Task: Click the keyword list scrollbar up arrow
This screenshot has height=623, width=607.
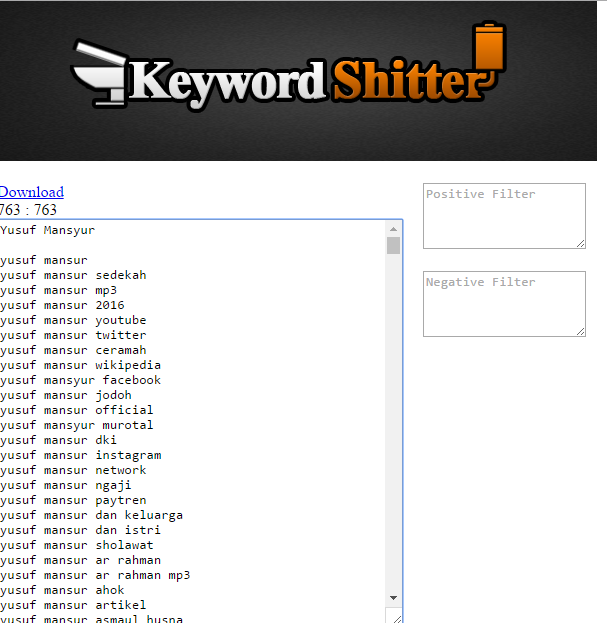Action: coord(393,229)
